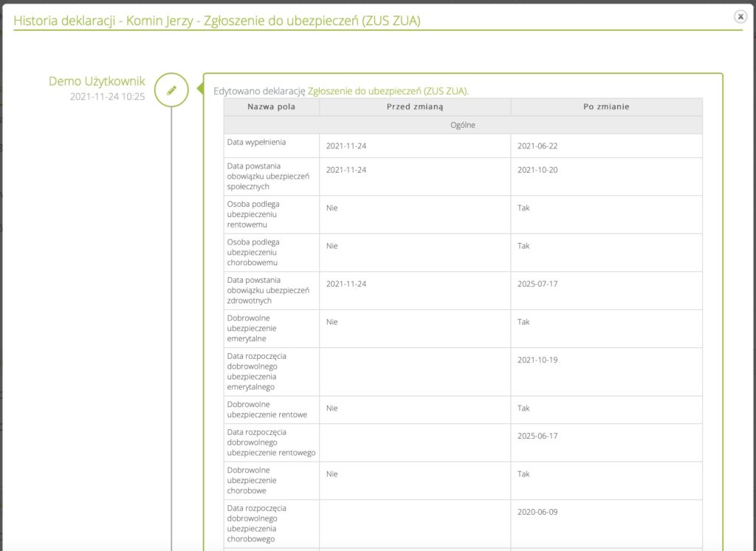Screen dimensions: 756x551
Task: Select the timestamp 2021-11-24 10:25
Action: click(107, 97)
